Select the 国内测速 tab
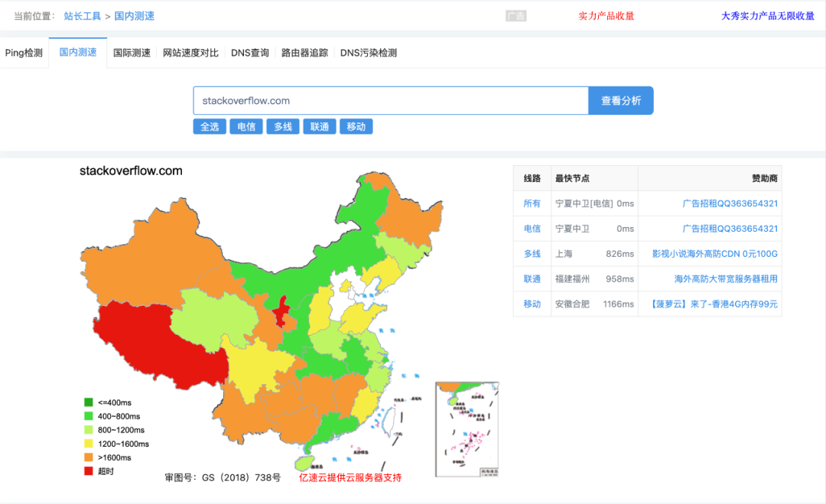826x504 pixels. coord(78,52)
